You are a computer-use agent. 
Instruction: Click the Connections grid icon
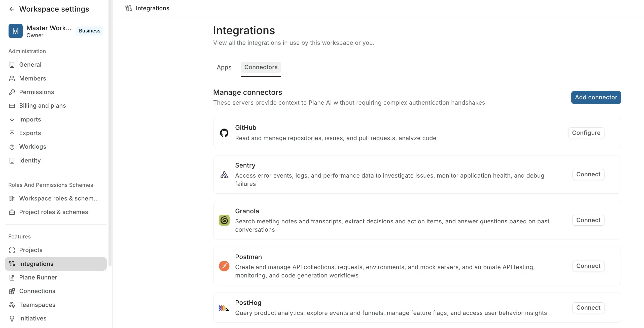tap(12, 291)
